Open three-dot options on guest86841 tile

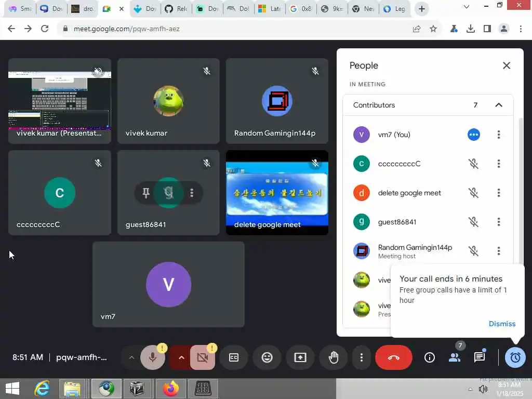[192, 193]
